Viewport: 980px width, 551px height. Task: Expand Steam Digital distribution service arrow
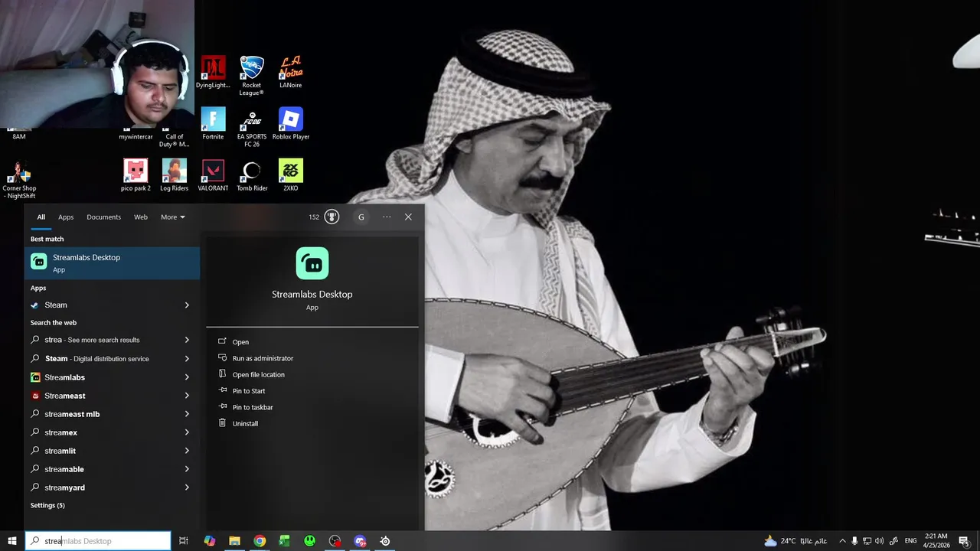coord(187,359)
